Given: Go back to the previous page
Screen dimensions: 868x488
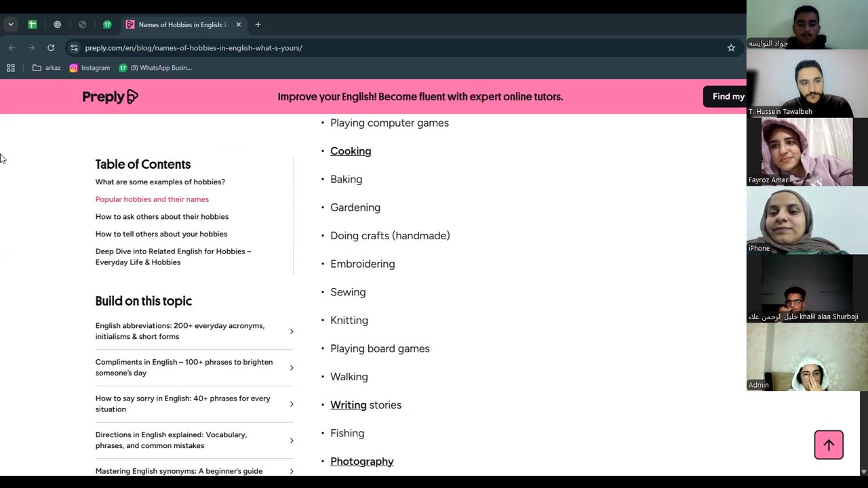Looking at the screenshot, I should tap(12, 47).
